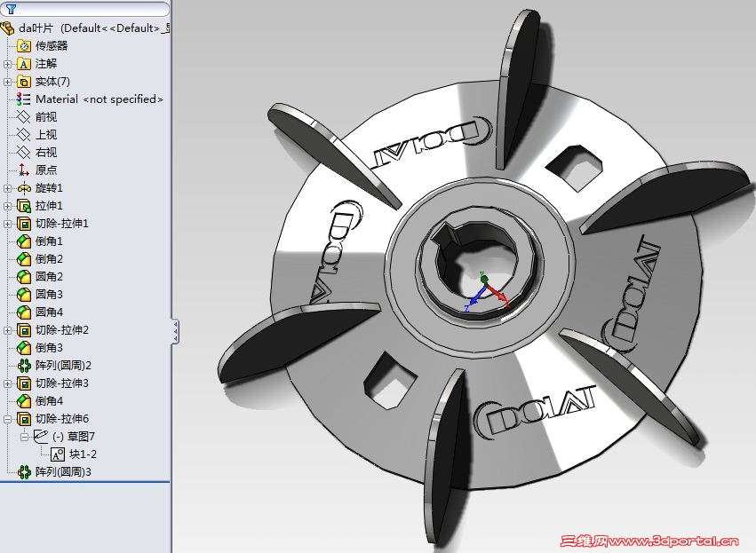Click the 草图7 sketch icon
Viewport: 756px width, 553px height.
[41, 437]
